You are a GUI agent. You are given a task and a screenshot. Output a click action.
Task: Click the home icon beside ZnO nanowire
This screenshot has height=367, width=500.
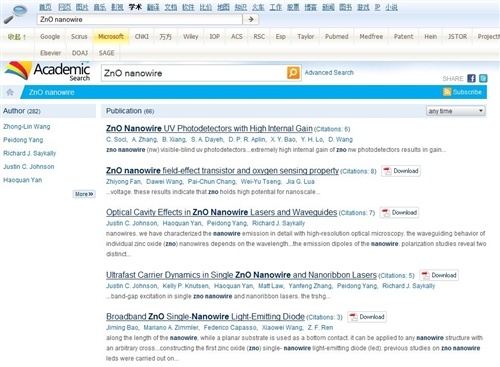click(10, 92)
